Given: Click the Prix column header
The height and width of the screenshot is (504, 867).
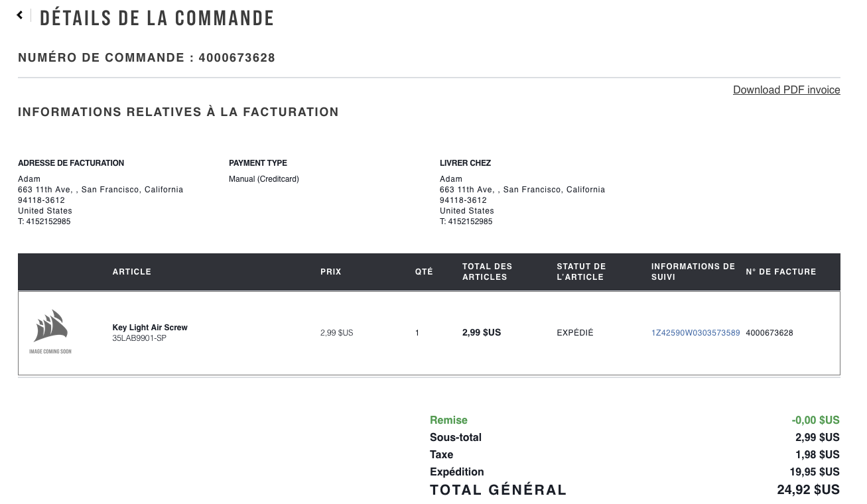Looking at the screenshot, I should tap(330, 272).
